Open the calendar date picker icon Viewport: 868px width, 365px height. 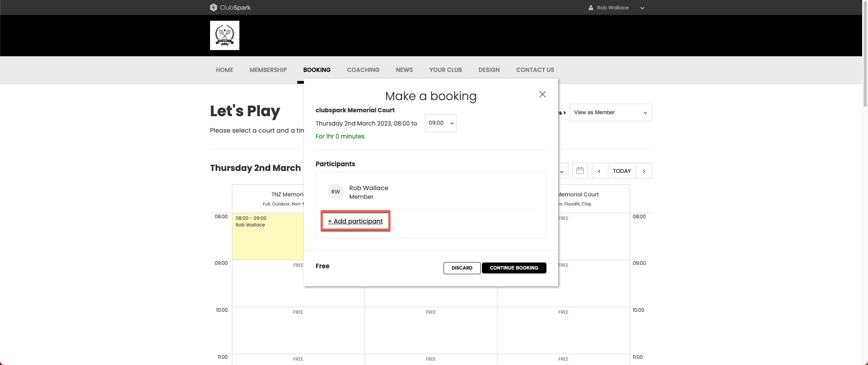coord(580,171)
